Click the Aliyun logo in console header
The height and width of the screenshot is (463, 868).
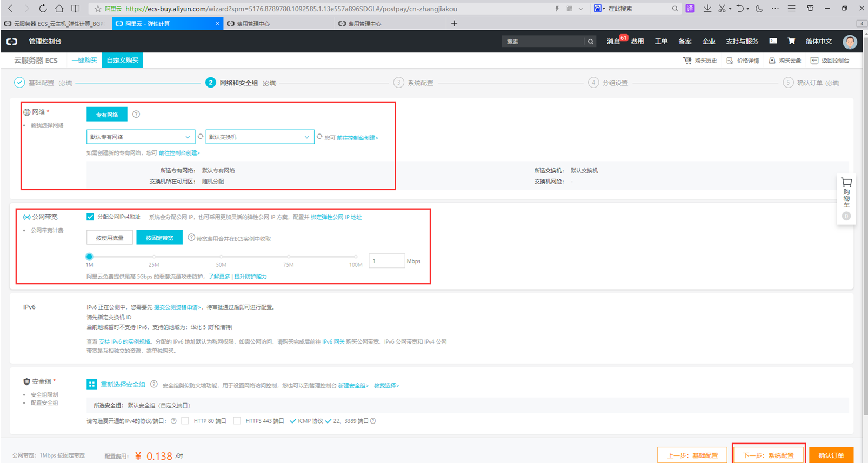coord(12,42)
